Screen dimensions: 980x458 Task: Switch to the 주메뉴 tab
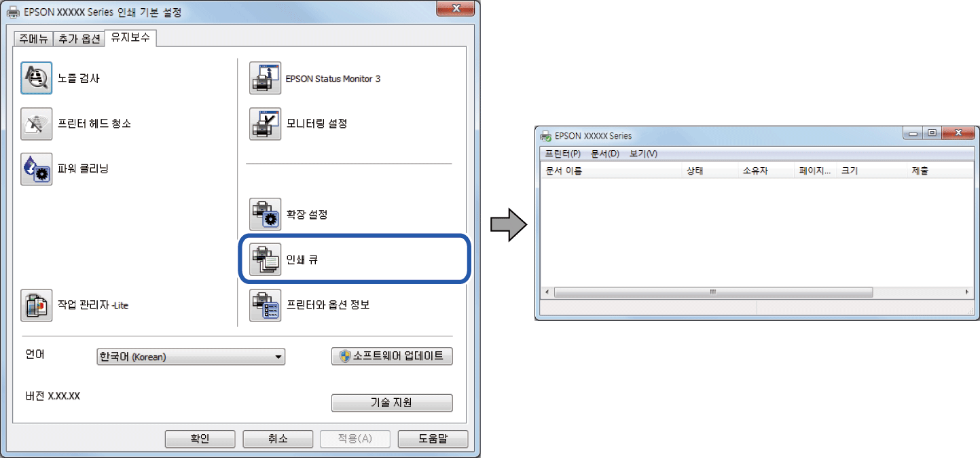[x=34, y=39]
